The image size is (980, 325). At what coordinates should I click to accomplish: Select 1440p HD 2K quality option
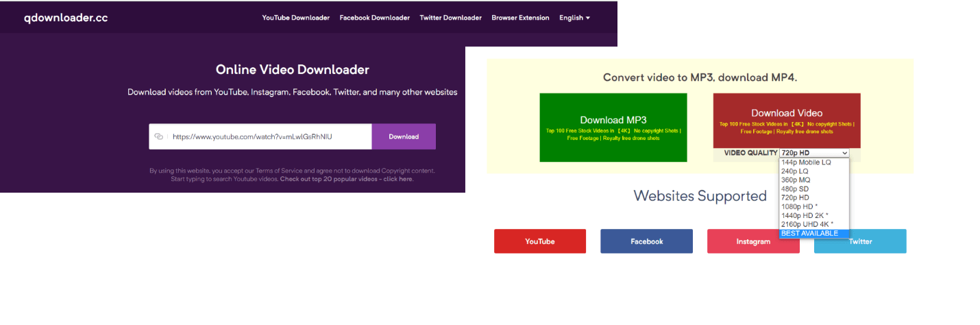coord(814,215)
